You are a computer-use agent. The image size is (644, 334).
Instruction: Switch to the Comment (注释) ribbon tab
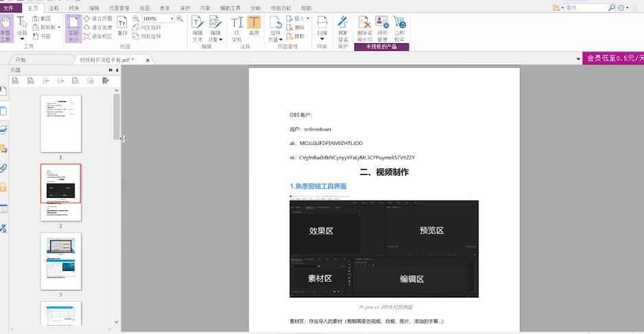click(54, 8)
